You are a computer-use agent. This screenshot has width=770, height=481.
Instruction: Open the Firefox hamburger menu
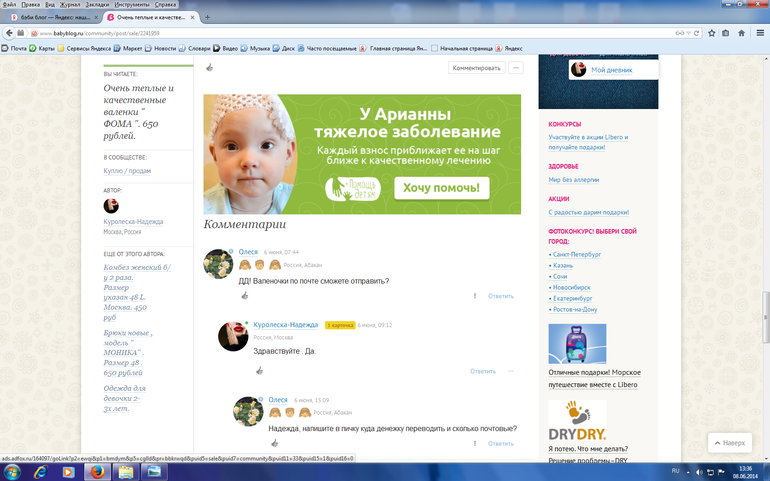click(760, 33)
